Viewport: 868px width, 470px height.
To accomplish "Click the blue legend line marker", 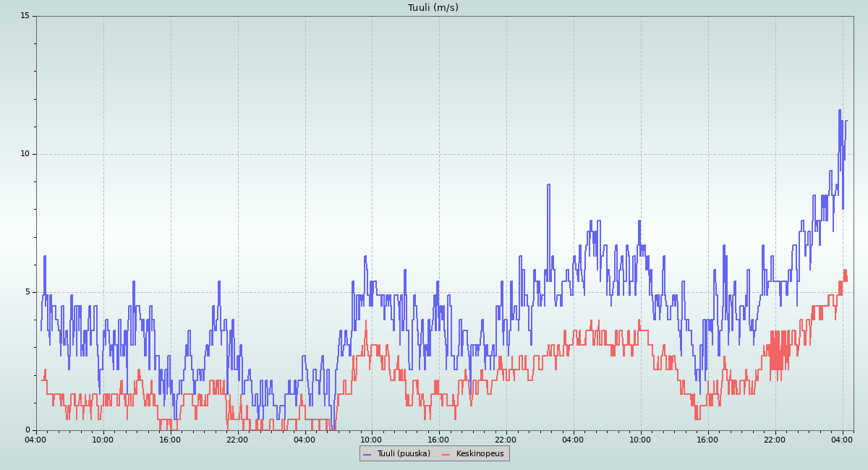I will pos(367,454).
